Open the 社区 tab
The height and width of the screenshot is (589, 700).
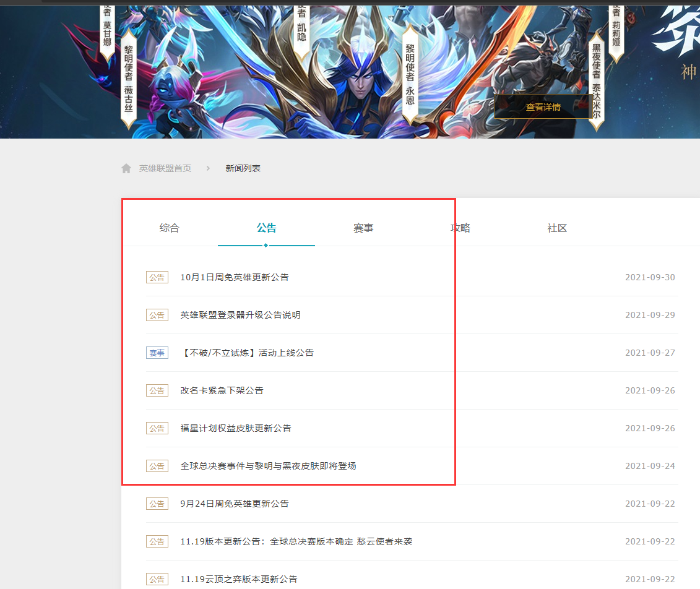pyautogui.click(x=557, y=228)
